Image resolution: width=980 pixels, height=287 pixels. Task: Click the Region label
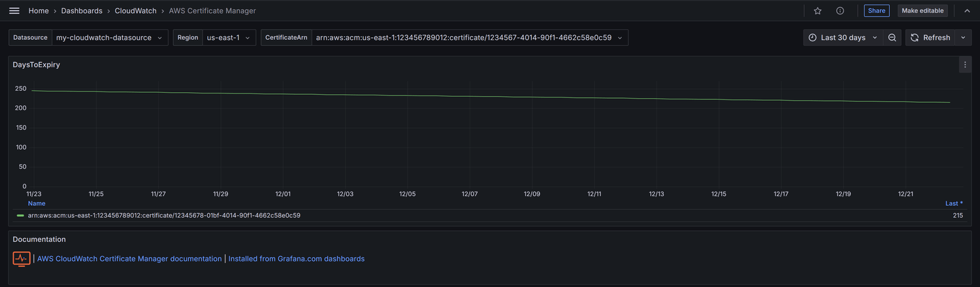pyautogui.click(x=188, y=38)
